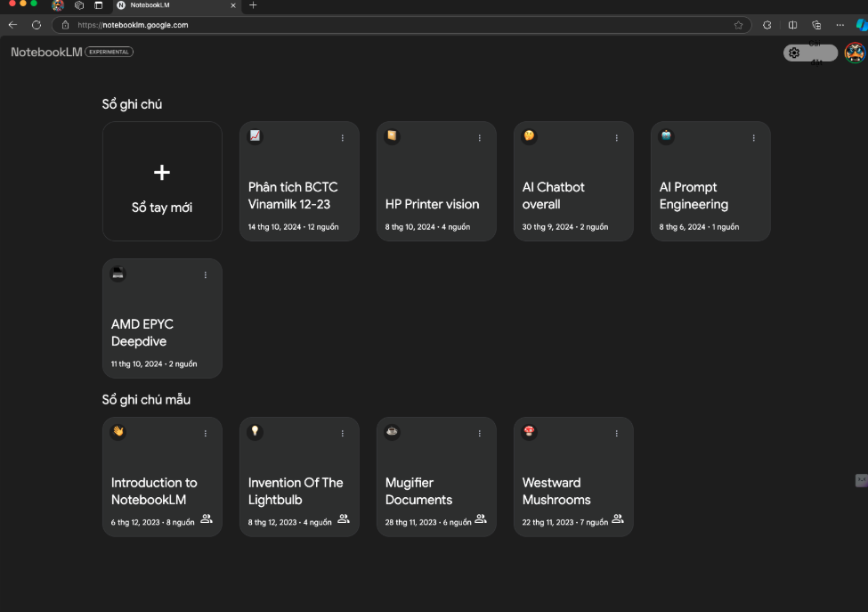Click the '11 thg 10, 2024 · 2 nguồn' text
Screen dimensions: 868x612
154,363
